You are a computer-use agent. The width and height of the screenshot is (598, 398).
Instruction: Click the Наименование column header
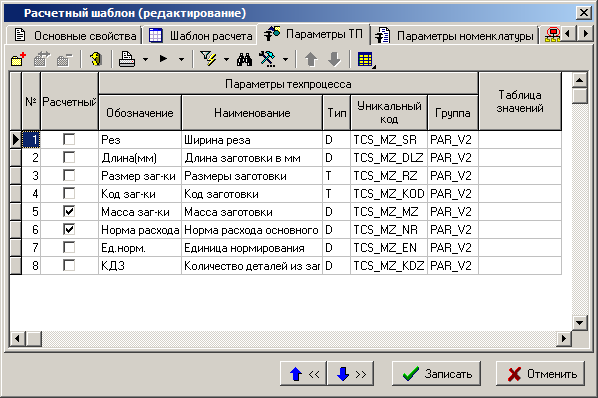pos(252,113)
